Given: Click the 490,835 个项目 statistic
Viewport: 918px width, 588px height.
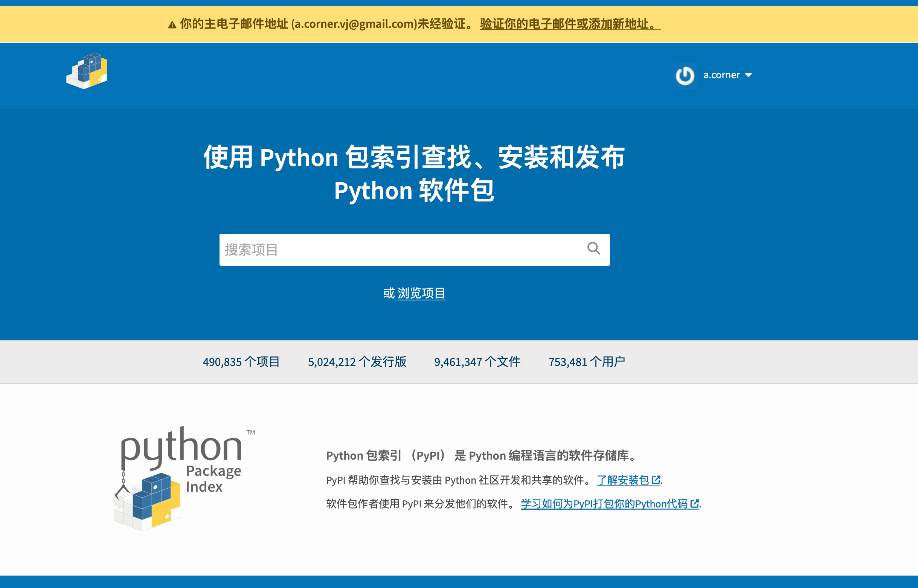Looking at the screenshot, I should (x=241, y=362).
